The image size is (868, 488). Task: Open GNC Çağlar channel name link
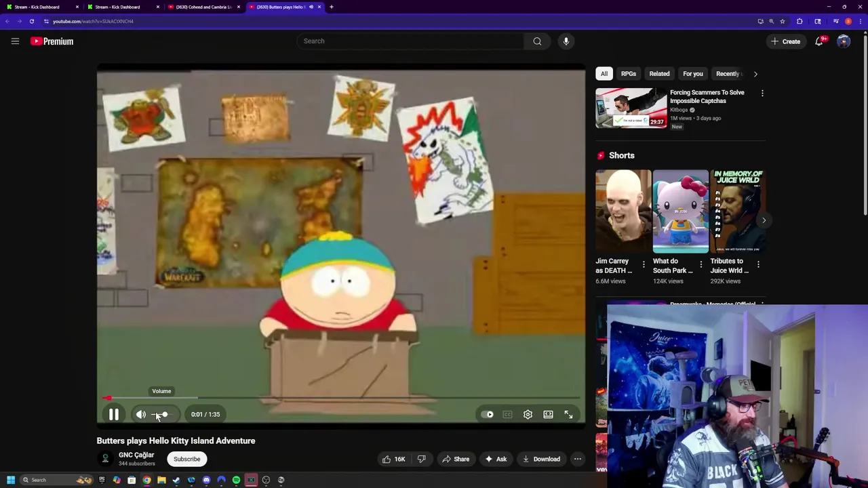pyautogui.click(x=136, y=455)
